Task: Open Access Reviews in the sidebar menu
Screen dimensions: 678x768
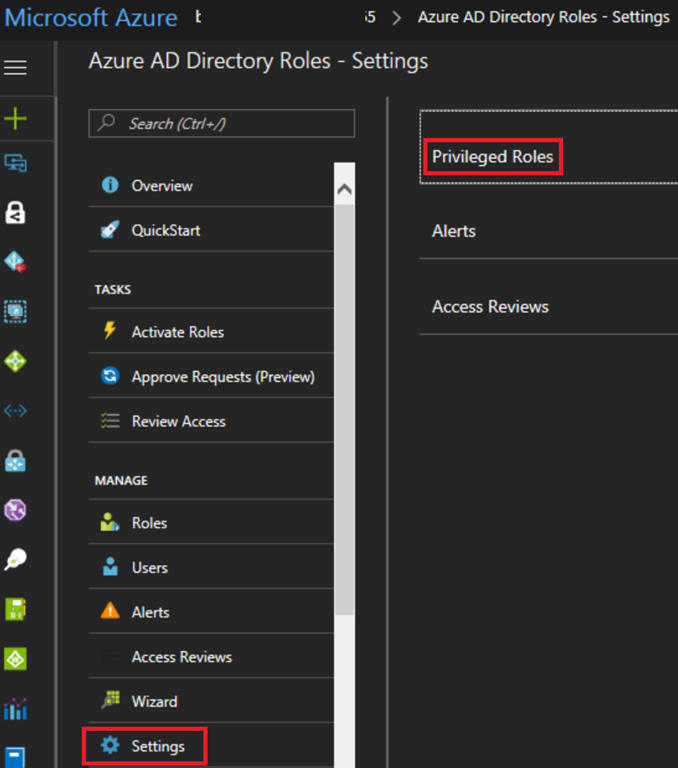Action: [181, 657]
